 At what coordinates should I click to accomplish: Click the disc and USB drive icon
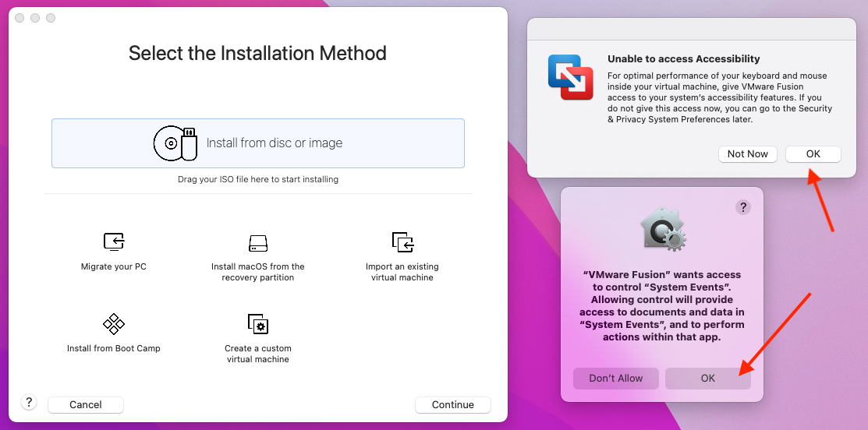pyautogui.click(x=175, y=143)
